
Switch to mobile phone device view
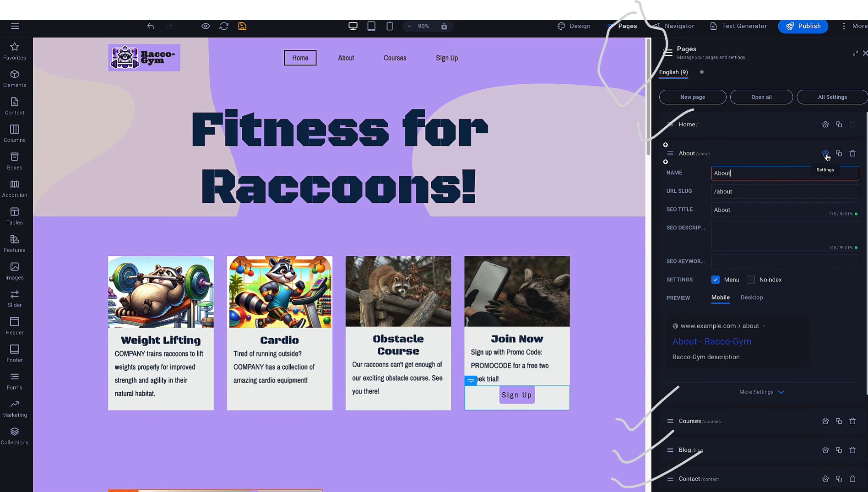coord(390,26)
